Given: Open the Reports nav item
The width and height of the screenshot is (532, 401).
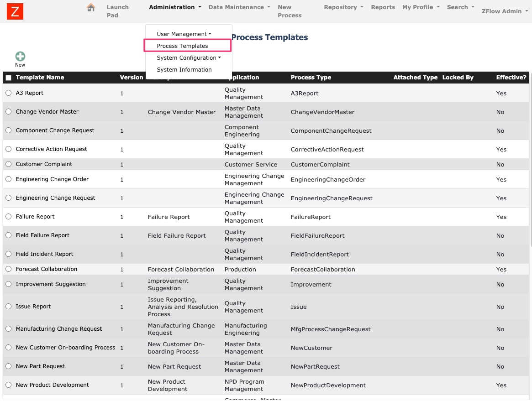Looking at the screenshot, I should [x=383, y=7].
